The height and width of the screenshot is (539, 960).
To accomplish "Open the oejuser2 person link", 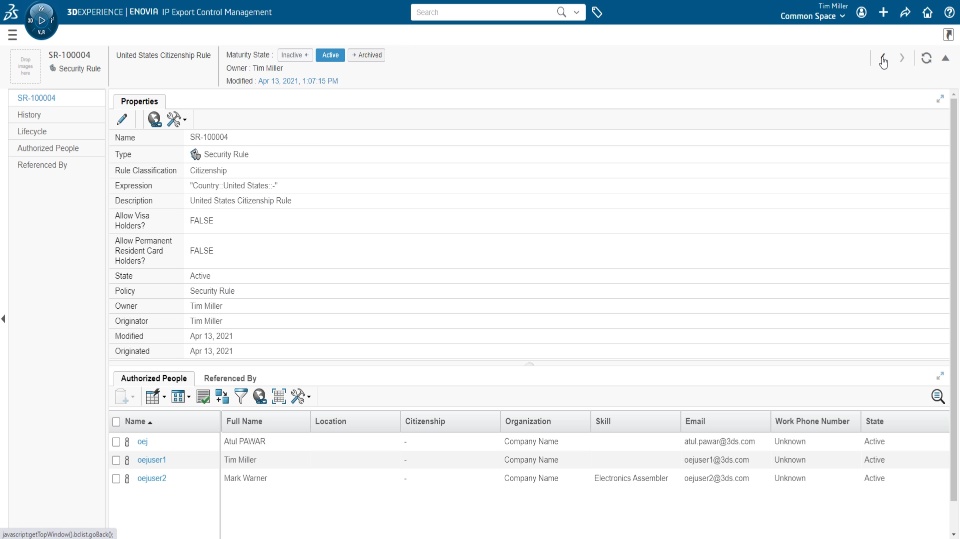I will [x=152, y=478].
